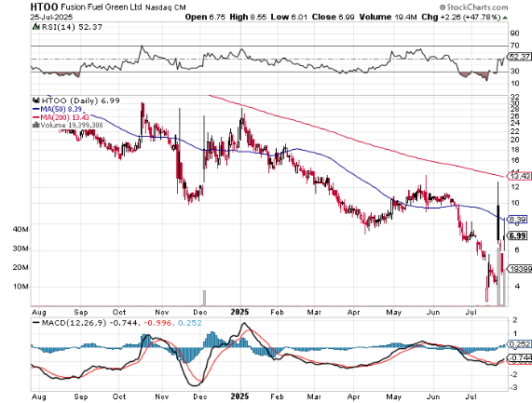
Task: Click the HTOO (Daily) candlestick legend icon
Action: pos(36,101)
